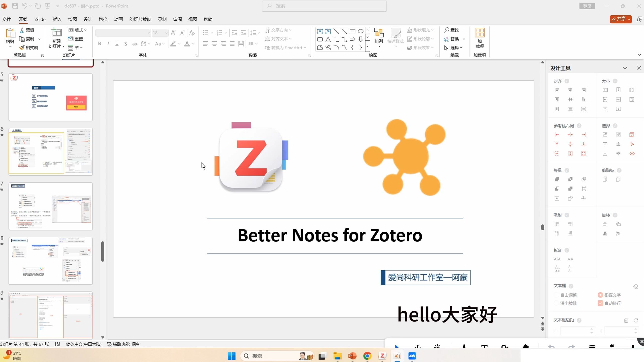Click the Clear all formatting icon
Viewport: 644px width, 362px height.
192,33
